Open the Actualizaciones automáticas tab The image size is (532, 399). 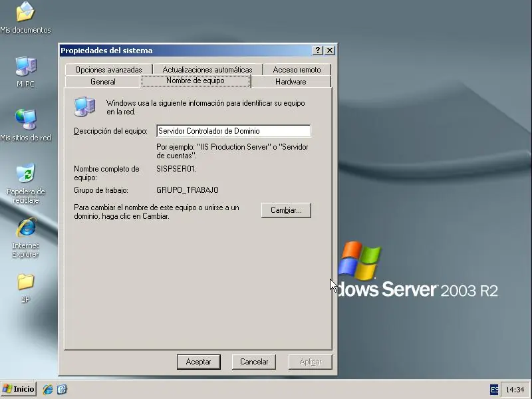tap(207, 70)
